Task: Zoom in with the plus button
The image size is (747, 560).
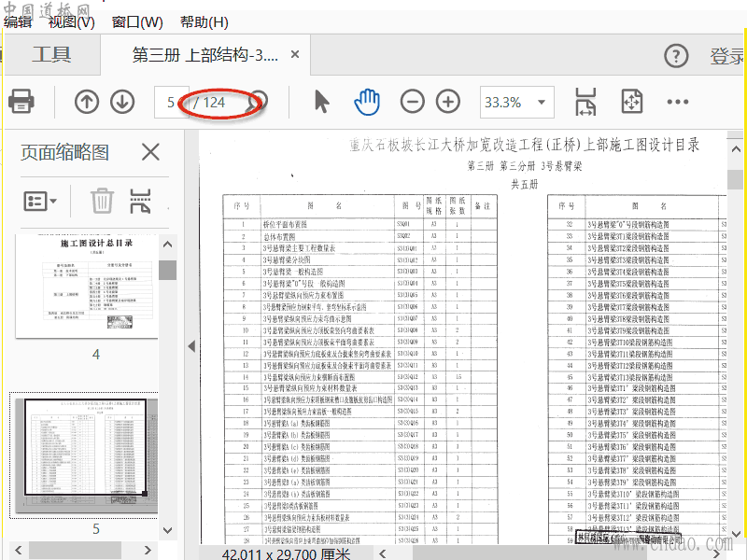Action: point(448,102)
